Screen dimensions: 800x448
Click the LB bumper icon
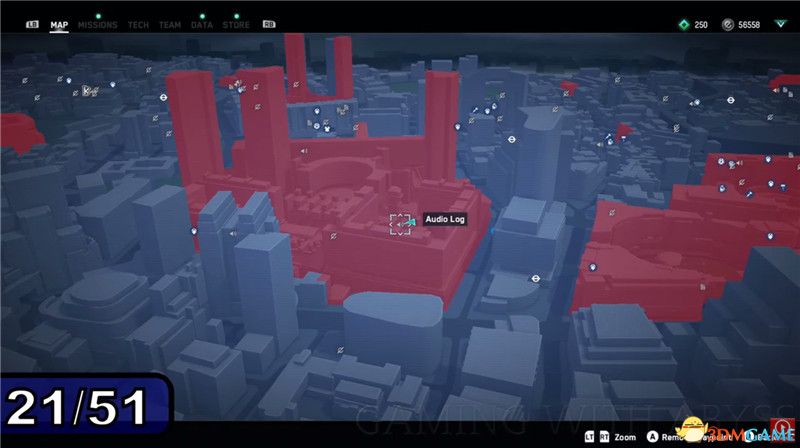point(32,24)
